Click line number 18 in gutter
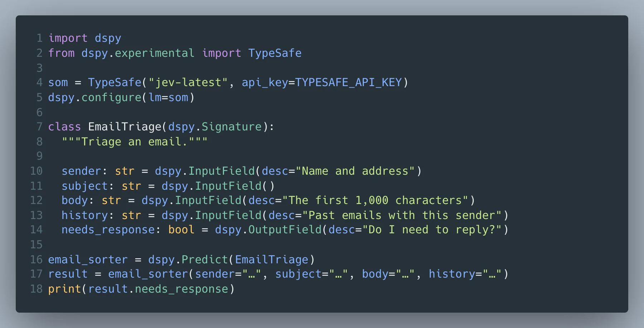This screenshot has width=644, height=328. click(36, 289)
